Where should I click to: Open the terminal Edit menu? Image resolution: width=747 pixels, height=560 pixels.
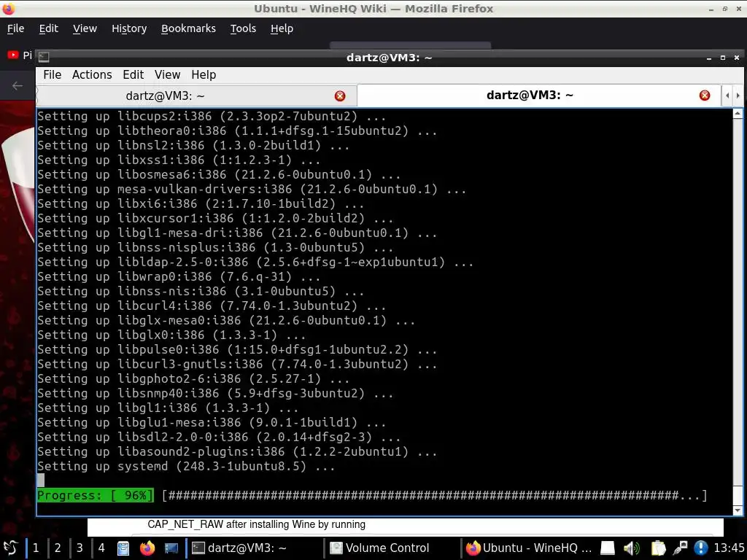tap(133, 75)
